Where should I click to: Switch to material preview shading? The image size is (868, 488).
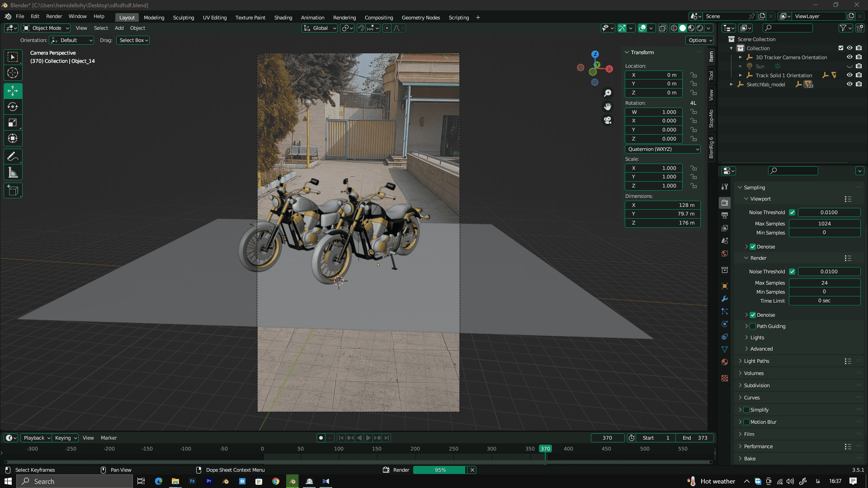(691, 28)
